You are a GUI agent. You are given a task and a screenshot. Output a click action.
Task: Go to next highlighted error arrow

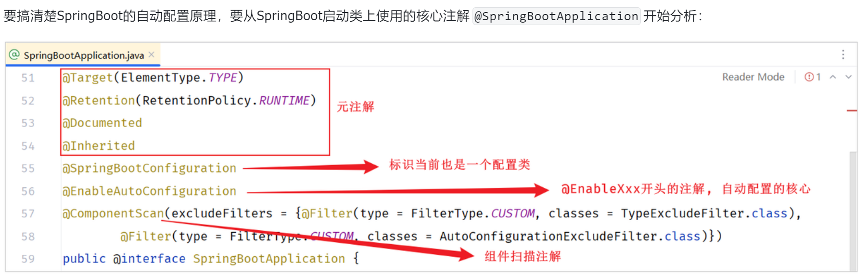tap(849, 77)
